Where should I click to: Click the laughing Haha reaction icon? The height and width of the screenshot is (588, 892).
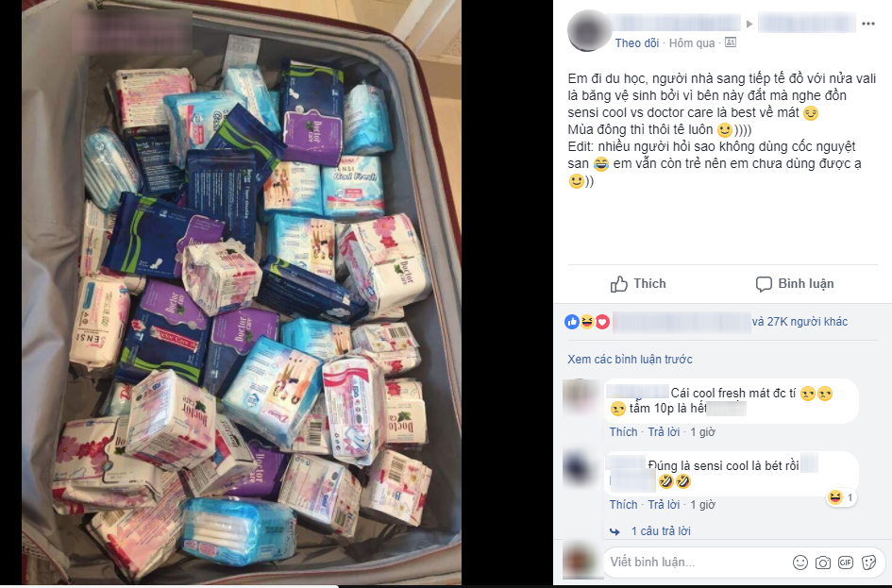pos(587,322)
